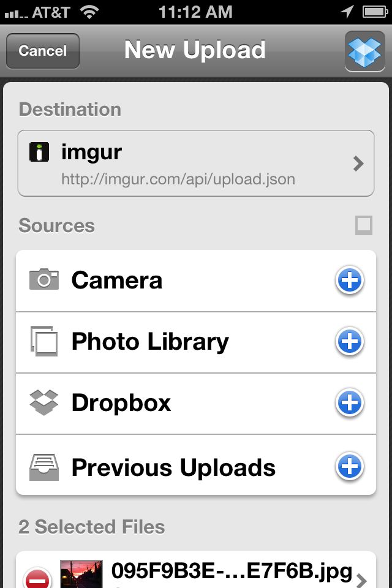The height and width of the screenshot is (588, 392).
Task: Tap the 095F9B3E-...E7F6B.jpg filename
Action: [232, 571]
